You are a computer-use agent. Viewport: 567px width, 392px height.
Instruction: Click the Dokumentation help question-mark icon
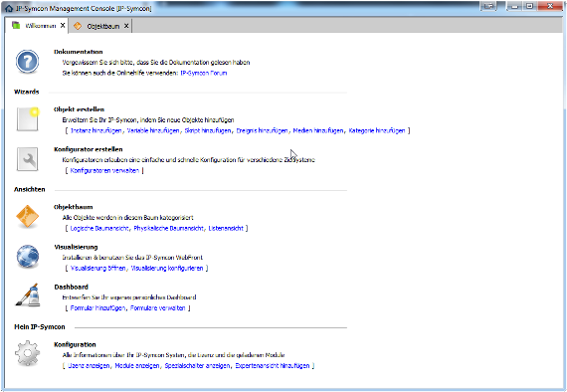click(x=27, y=62)
